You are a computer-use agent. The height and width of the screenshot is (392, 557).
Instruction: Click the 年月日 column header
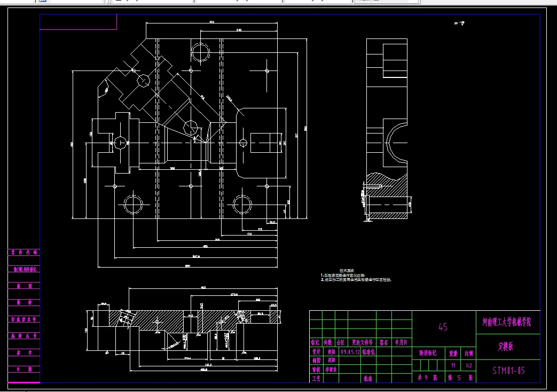pos(401,343)
